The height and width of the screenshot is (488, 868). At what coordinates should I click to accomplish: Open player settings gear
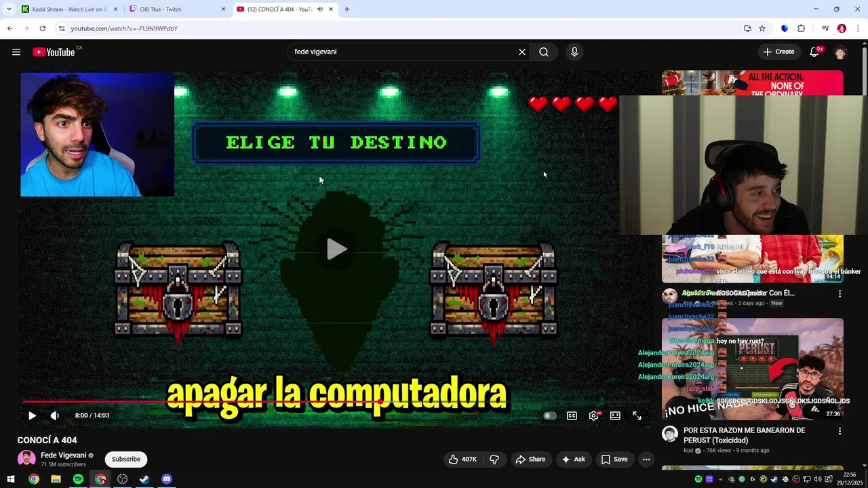tap(593, 415)
